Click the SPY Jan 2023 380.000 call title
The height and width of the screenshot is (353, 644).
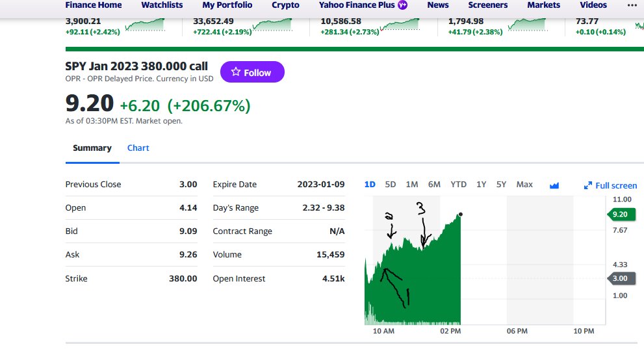click(136, 66)
